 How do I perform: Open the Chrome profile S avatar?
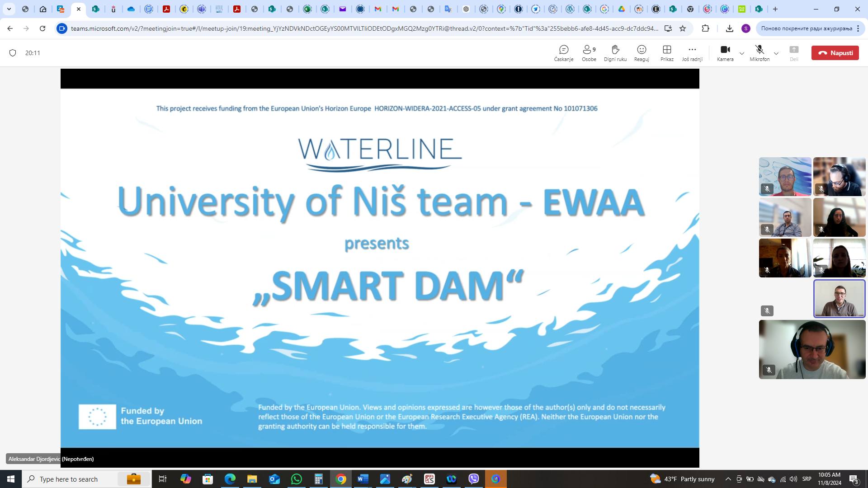coord(746,28)
